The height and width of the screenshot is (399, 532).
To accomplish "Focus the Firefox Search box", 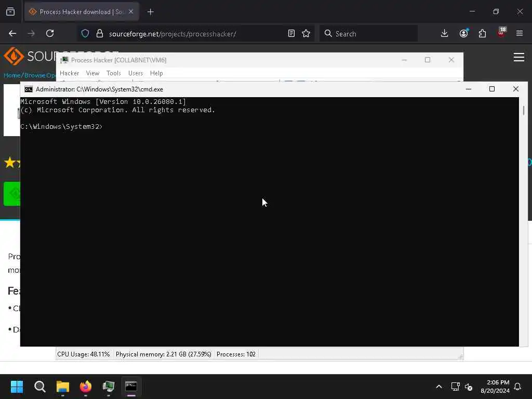I will (368, 34).
